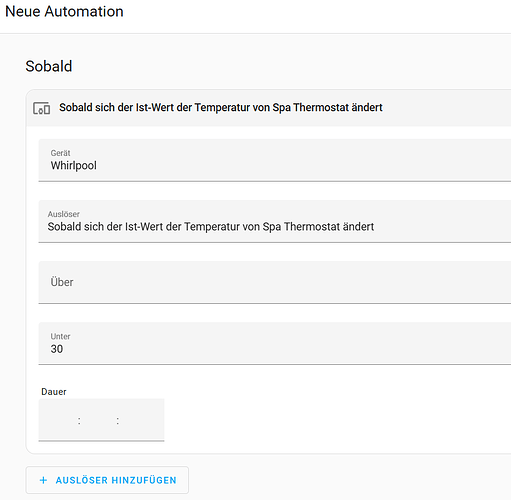The image size is (511, 500).
Task: Focus the seconds box of Dauer
Action: 141,420
